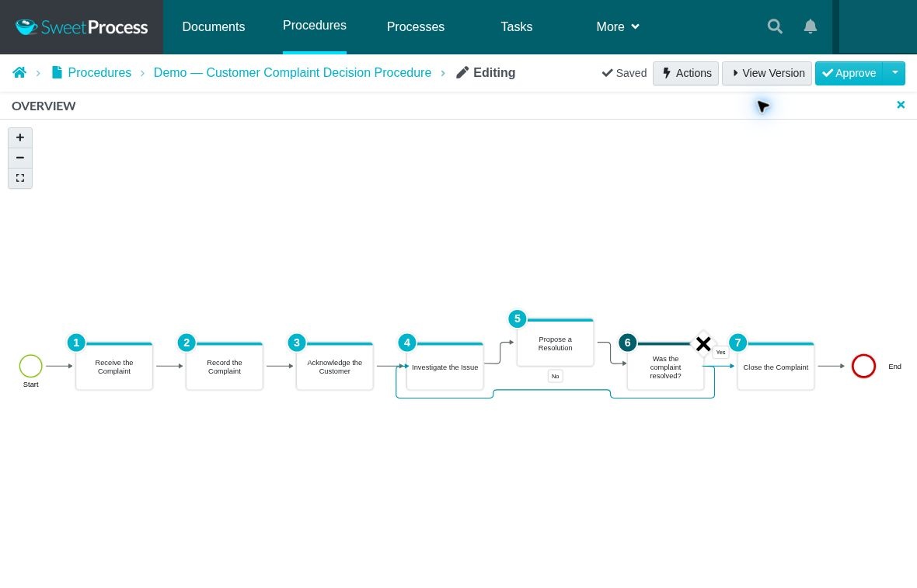The image size is (917, 588).
Task: Open the Procedures tab
Action: (x=315, y=26)
